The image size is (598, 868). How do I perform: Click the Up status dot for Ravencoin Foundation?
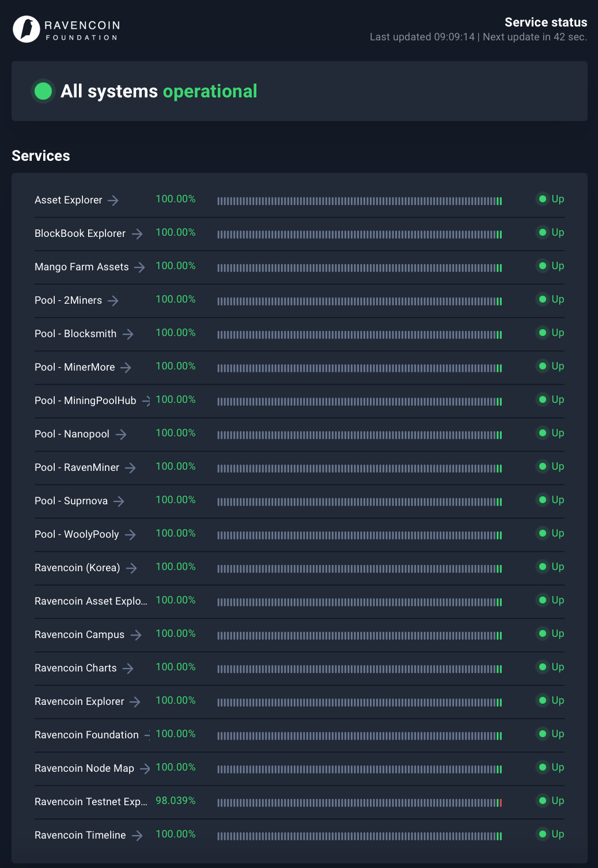click(542, 734)
